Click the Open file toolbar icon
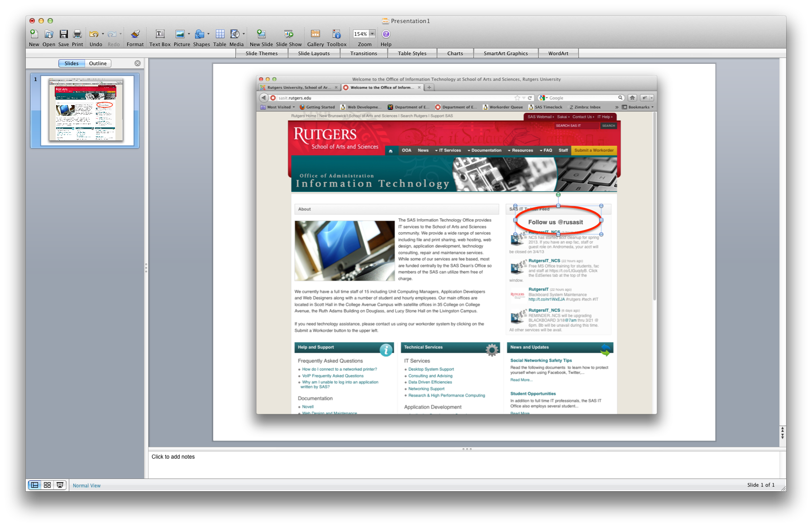Image resolution: width=812 pixels, height=527 pixels. pyautogui.click(x=49, y=34)
